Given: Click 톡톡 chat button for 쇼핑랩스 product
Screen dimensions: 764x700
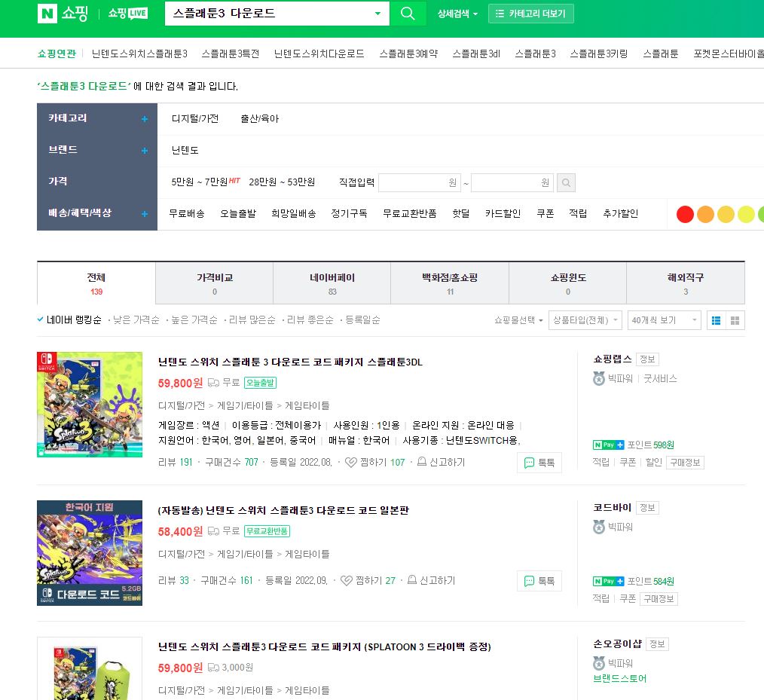Looking at the screenshot, I should tap(539, 463).
